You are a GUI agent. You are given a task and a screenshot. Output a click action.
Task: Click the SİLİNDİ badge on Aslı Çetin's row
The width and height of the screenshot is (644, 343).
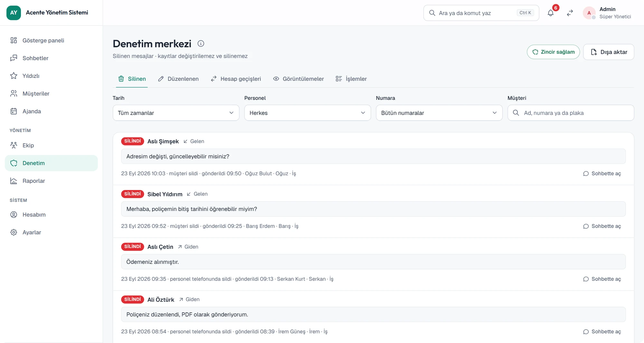[x=133, y=247]
